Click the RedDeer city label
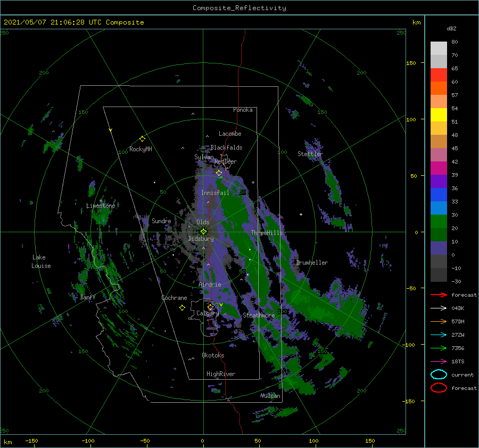The height and width of the screenshot is (448, 479). click(226, 161)
